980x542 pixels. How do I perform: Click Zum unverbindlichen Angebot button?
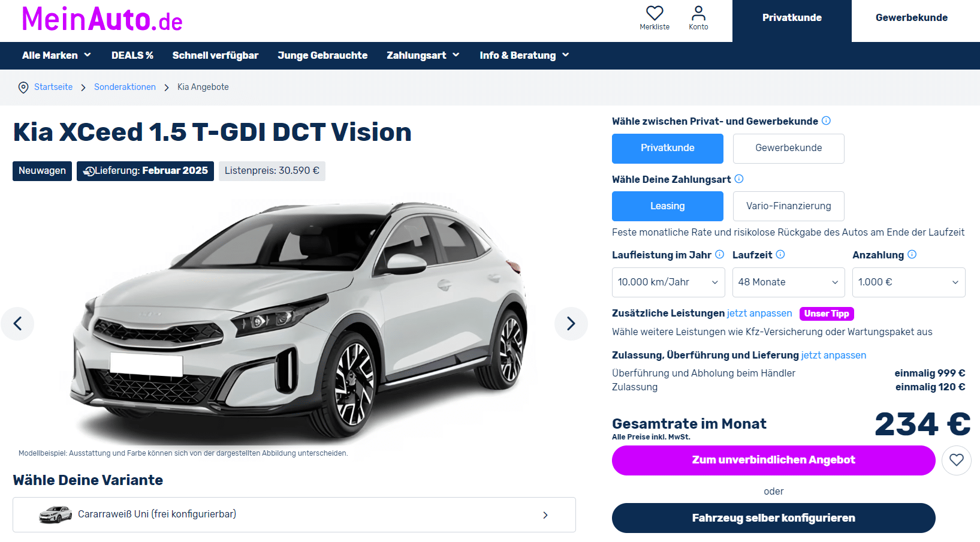tap(774, 460)
